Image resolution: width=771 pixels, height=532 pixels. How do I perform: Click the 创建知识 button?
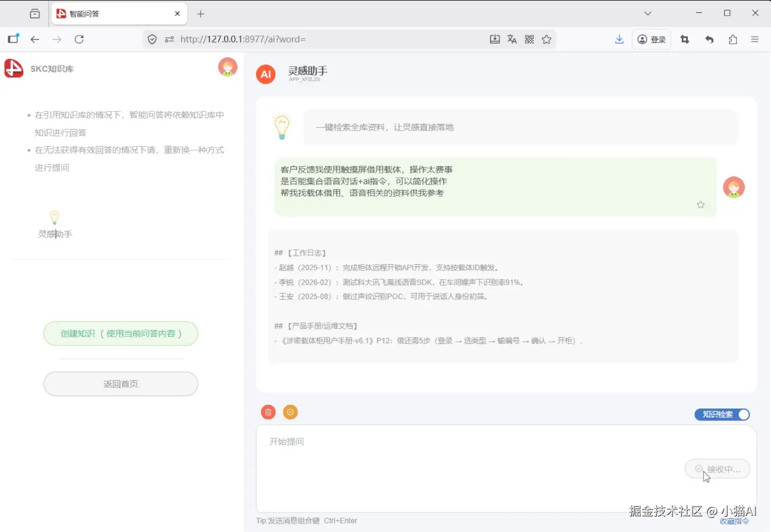pyautogui.click(x=120, y=333)
